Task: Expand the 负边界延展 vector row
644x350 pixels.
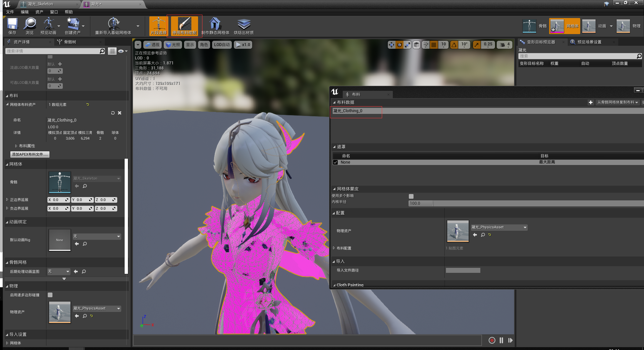Action: (x=7, y=208)
